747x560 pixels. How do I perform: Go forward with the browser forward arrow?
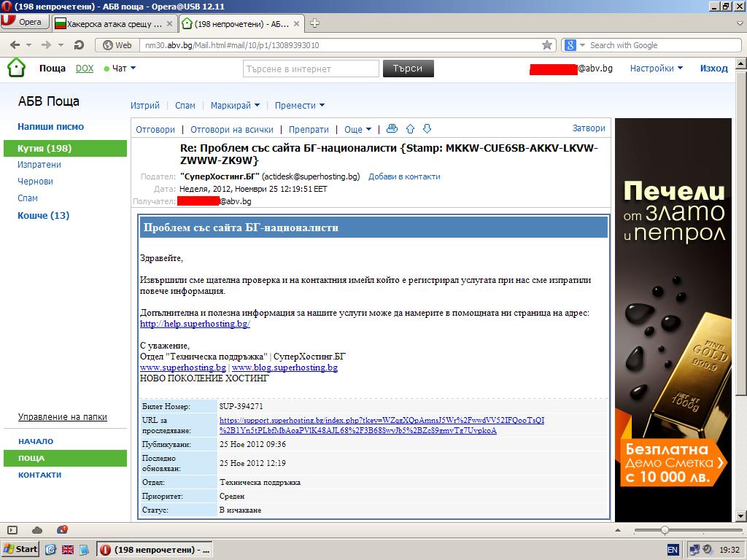(x=46, y=45)
